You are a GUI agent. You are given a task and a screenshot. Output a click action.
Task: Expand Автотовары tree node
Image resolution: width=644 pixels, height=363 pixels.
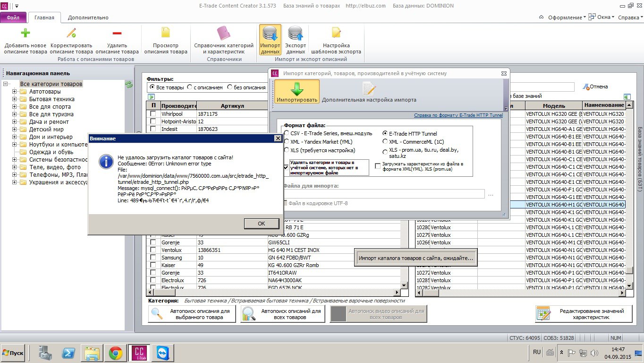pyautogui.click(x=15, y=92)
